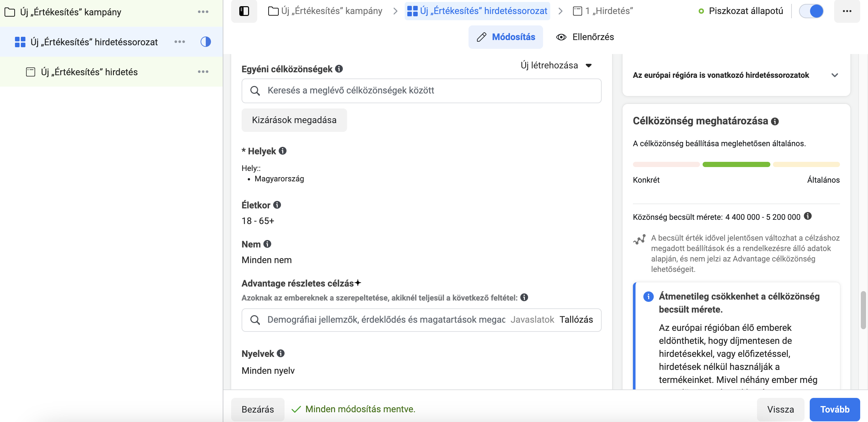Viewport: 868px width, 422px height.
Task: Show info for Nyelvek
Action: pos(281,353)
